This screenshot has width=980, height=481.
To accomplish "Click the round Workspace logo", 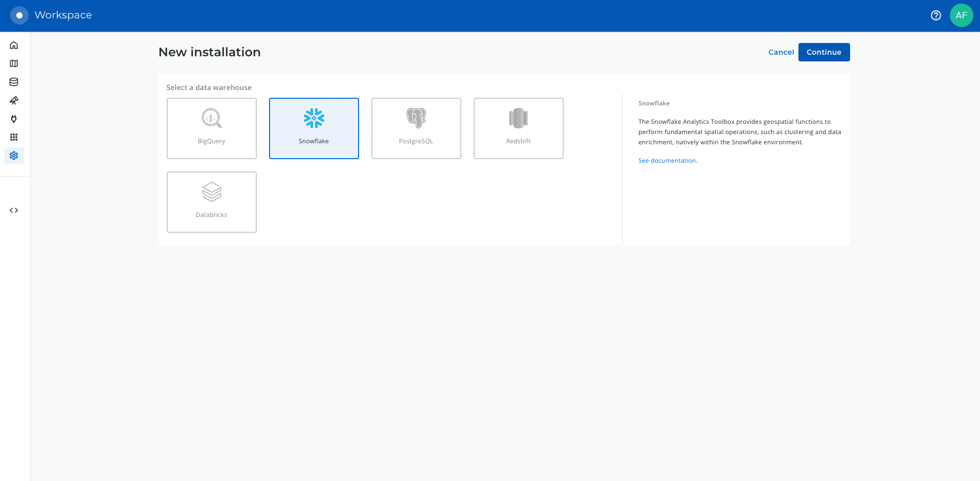I will point(19,15).
